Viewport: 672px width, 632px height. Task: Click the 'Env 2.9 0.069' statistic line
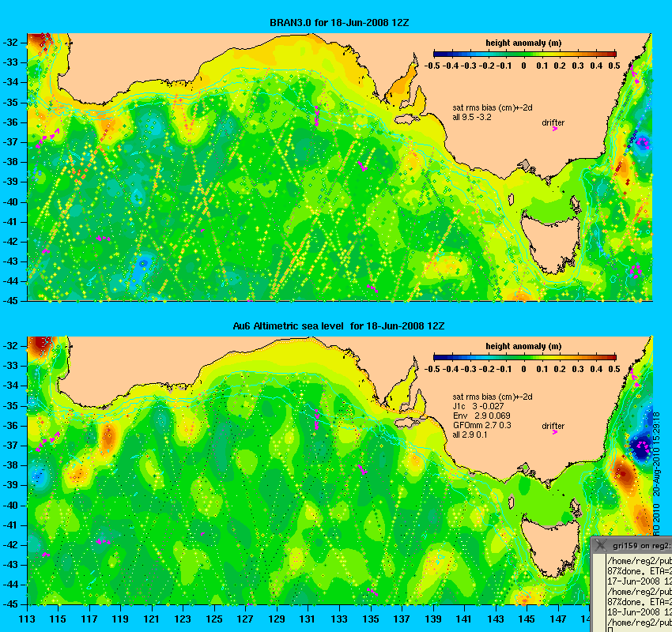pos(481,416)
